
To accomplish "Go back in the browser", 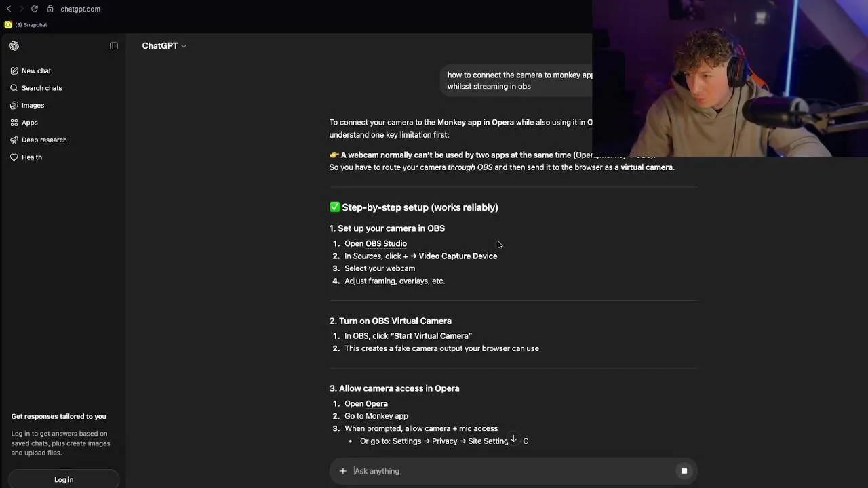I will tap(9, 9).
